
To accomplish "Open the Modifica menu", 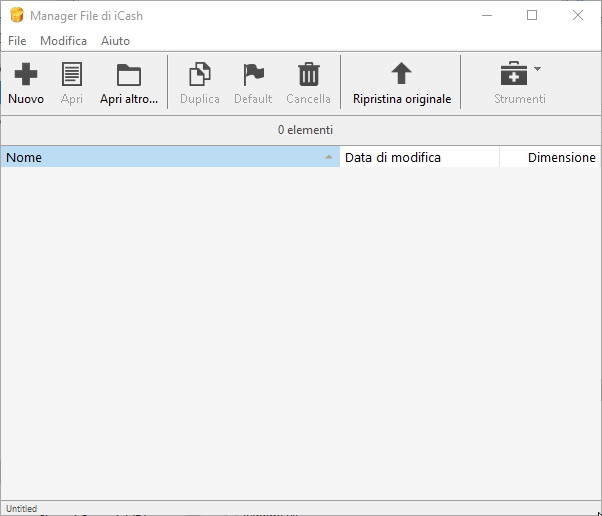I will [63, 41].
